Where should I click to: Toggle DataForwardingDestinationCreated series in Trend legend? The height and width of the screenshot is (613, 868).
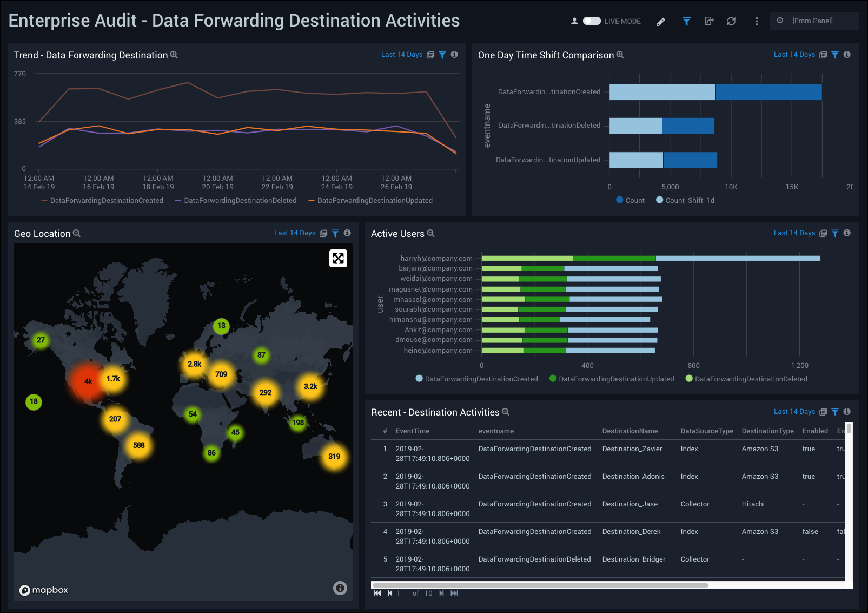pyautogui.click(x=102, y=201)
